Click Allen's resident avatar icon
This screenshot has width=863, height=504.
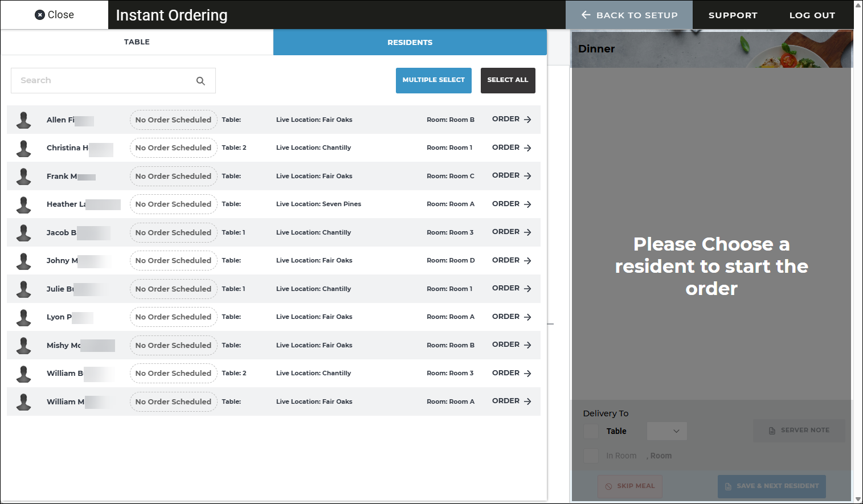tap(24, 120)
